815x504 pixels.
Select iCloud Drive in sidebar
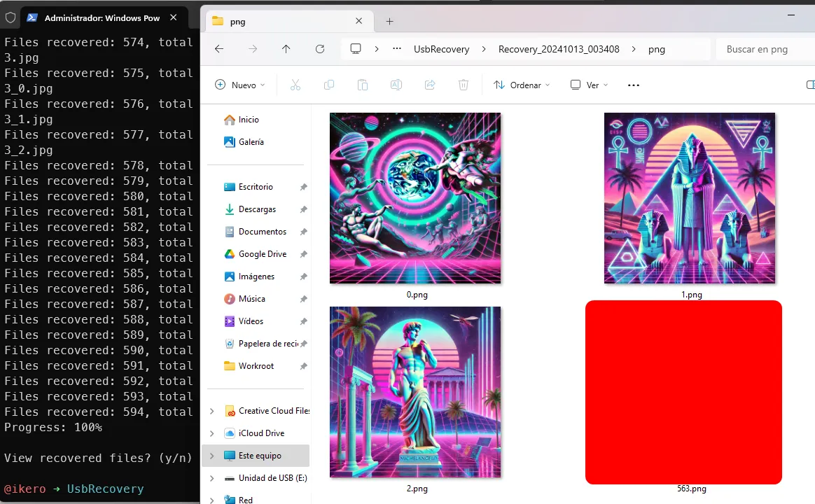(261, 433)
